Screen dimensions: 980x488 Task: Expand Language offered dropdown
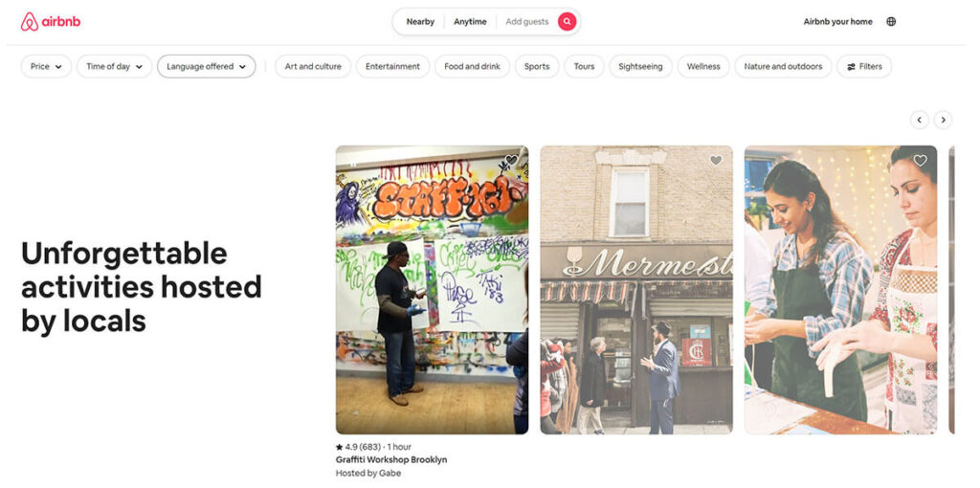(207, 66)
